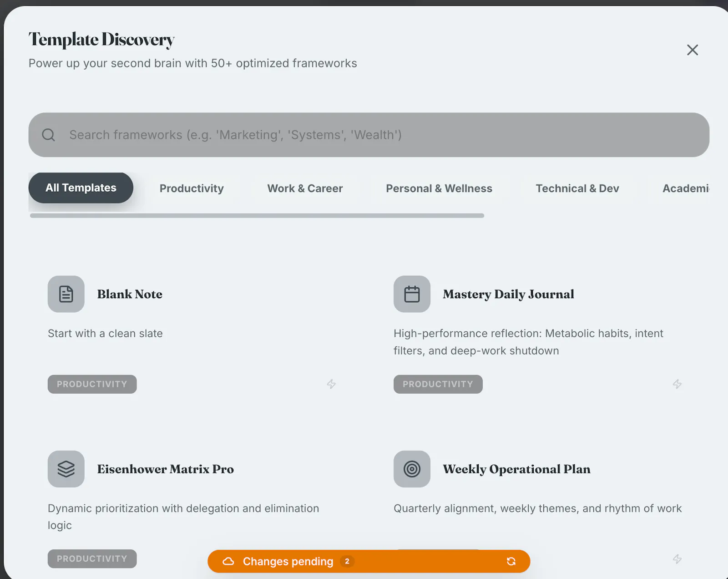The width and height of the screenshot is (728, 579).
Task: Close the Template Discovery dialog
Action: point(693,50)
